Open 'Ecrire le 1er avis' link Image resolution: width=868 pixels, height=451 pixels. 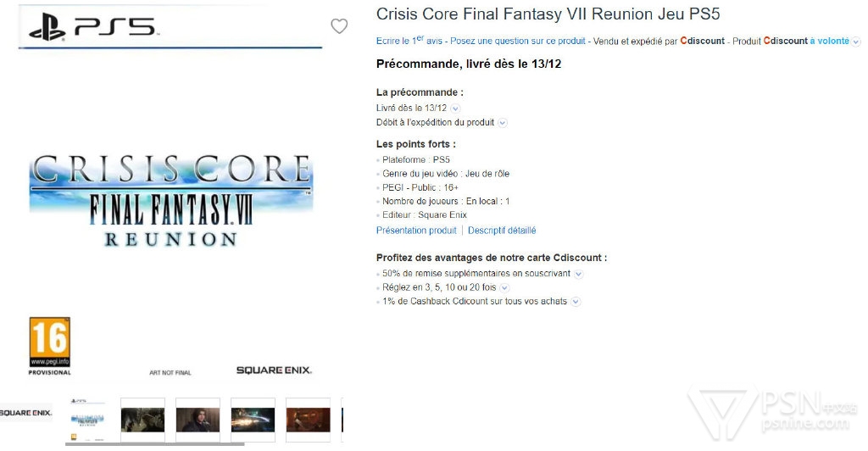(409, 41)
